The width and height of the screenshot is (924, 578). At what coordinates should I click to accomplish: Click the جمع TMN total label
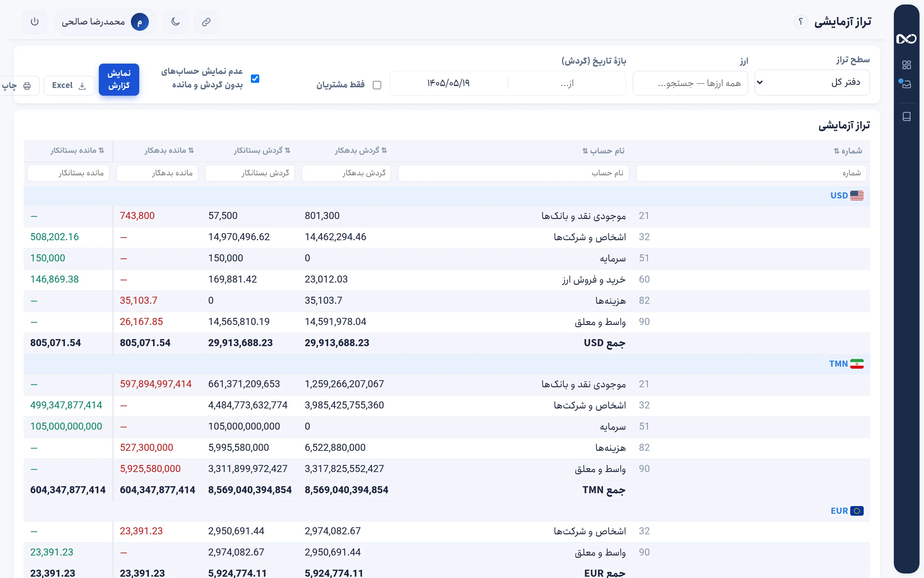tap(604, 490)
